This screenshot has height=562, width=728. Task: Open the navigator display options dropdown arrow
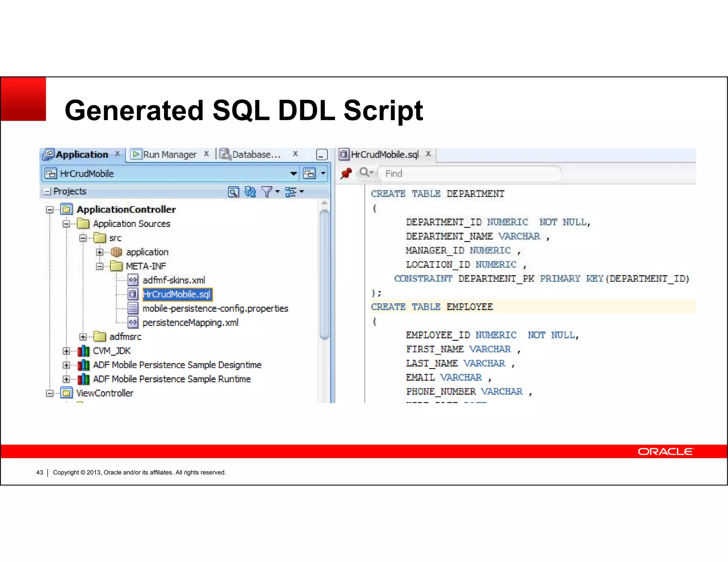301,192
